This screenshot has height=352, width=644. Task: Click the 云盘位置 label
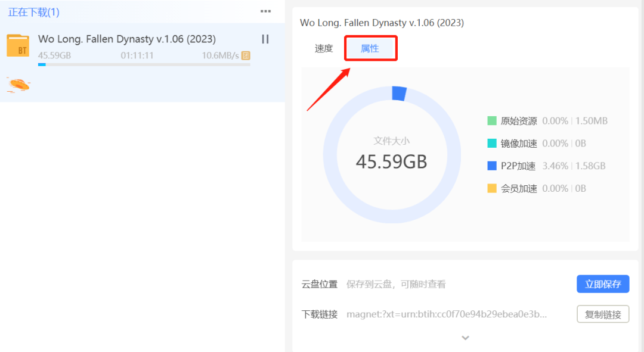click(320, 284)
